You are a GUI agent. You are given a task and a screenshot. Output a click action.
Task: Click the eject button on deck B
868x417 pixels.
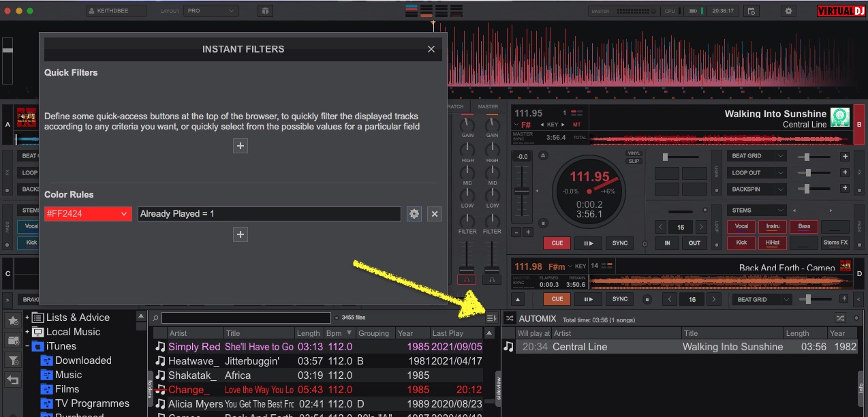543,156
